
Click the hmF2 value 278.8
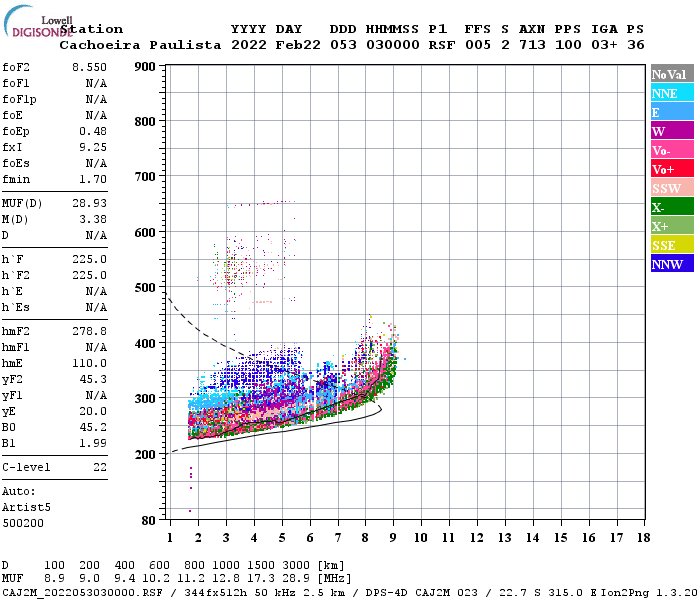89,332
